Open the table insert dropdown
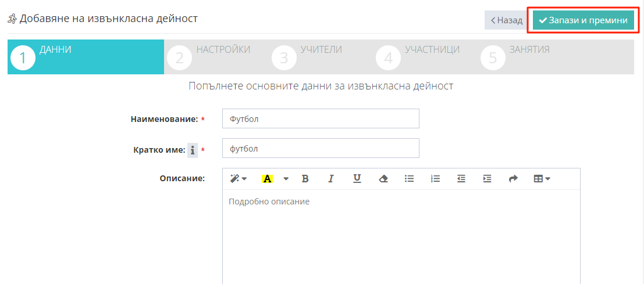 (542, 179)
